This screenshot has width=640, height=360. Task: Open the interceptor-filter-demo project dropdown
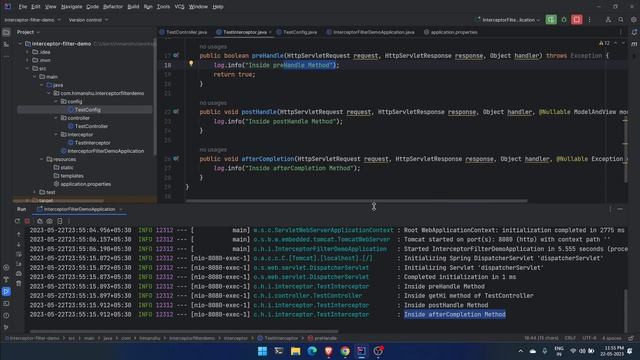pyautogui.click(x=32, y=20)
